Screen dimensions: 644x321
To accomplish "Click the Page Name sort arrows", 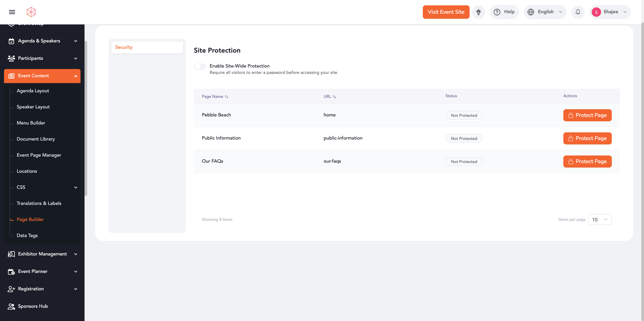I will pyautogui.click(x=227, y=97).
